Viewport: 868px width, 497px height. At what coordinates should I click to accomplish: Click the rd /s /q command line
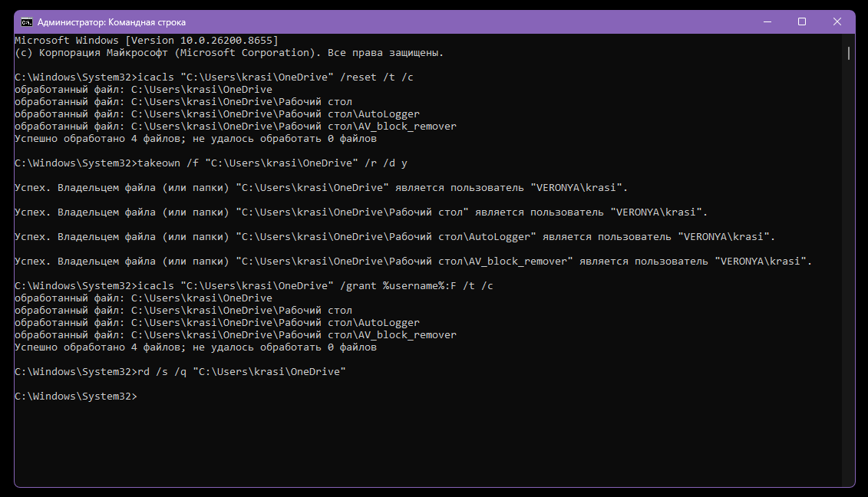[180, 371]
